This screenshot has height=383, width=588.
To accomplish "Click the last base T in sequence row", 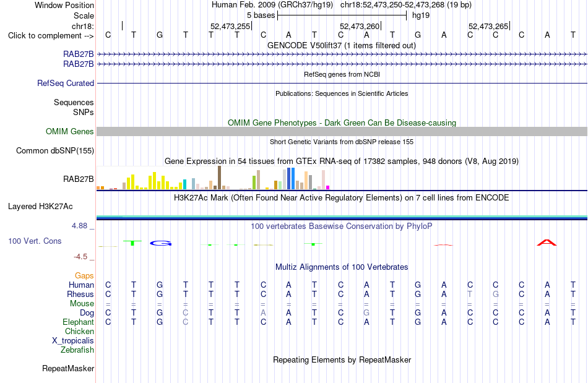I will [x=573, y=35].
